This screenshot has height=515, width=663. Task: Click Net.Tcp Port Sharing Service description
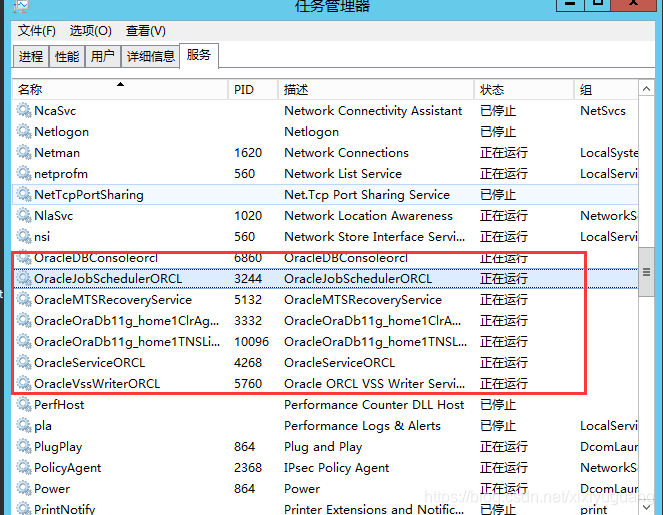click(x=367, y=194)
